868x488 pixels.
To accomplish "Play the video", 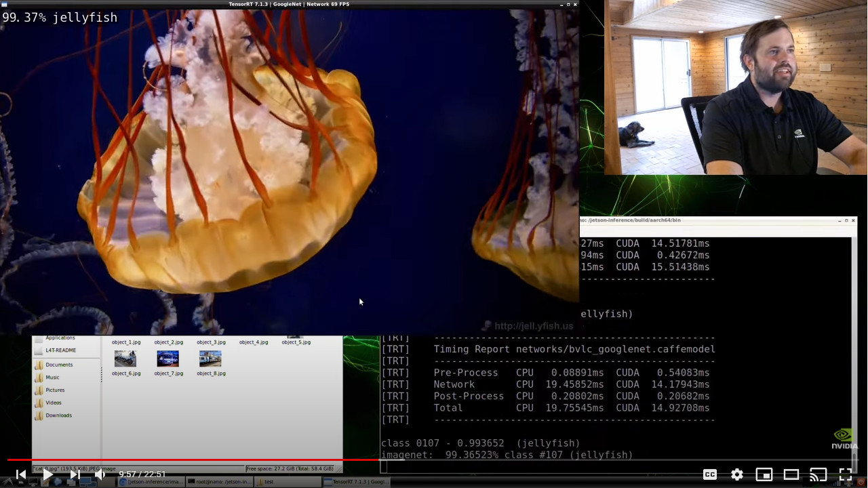I will pos(47,474).
